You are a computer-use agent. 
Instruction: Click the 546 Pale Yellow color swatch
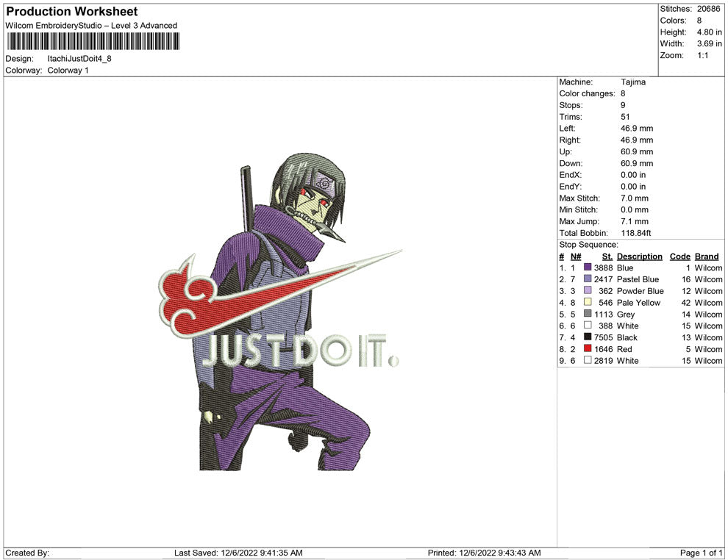click(x=588, y=302)
